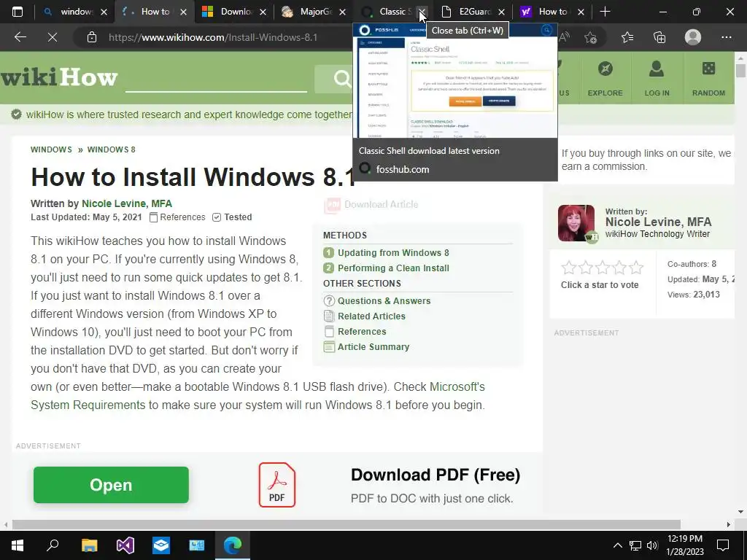Go to Updating from Windows 8 method
The height and width of the screenshot is (560, 747).
click(x=393, y=253)
